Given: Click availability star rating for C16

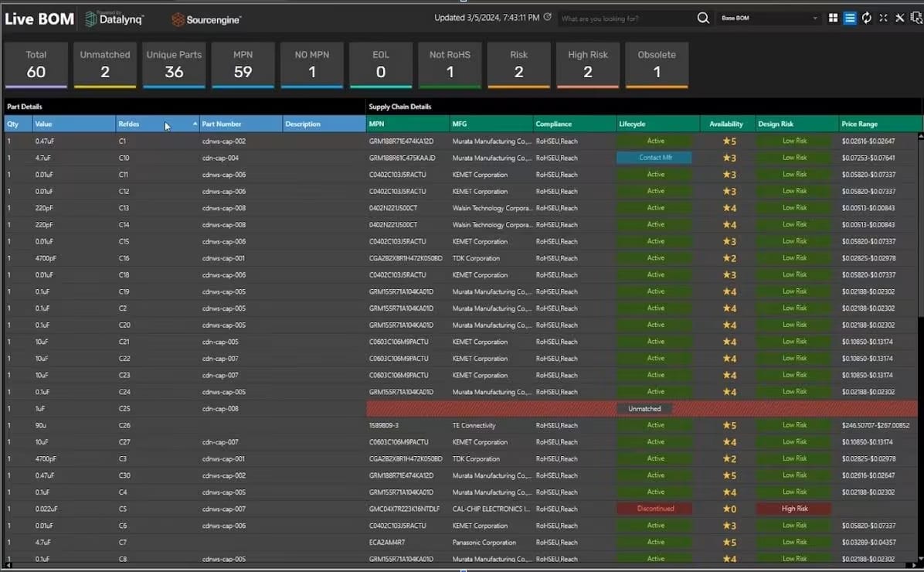Looking at the screenshot, I should coord(729,258).
